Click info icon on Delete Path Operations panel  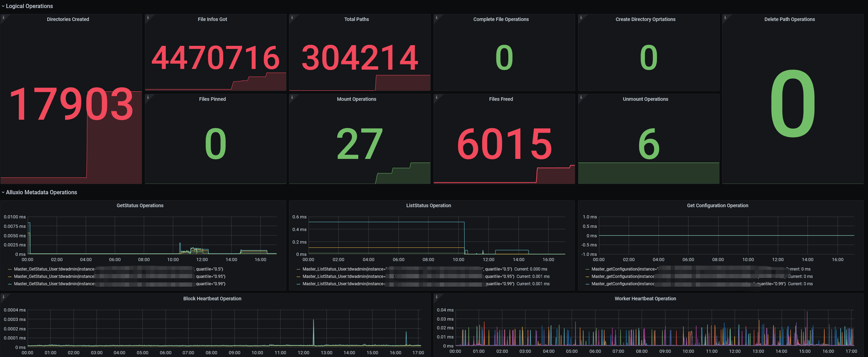click(x=725, y=17)
